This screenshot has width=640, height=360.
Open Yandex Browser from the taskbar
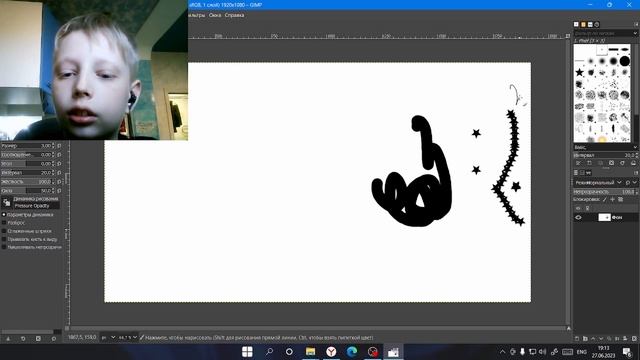point(331,351)
